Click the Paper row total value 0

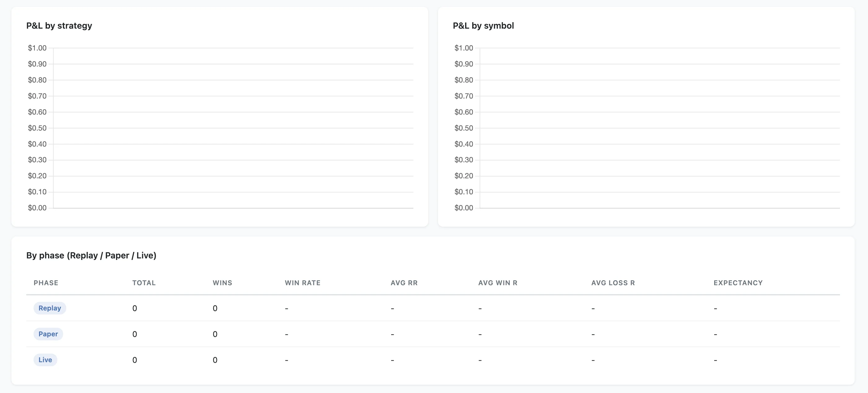pyautogui.click(x=134, y=334)
